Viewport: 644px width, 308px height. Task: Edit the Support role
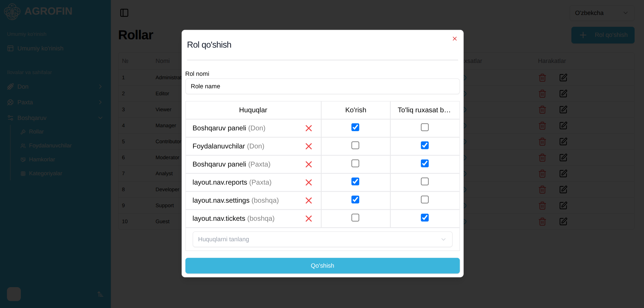[563, 205]
